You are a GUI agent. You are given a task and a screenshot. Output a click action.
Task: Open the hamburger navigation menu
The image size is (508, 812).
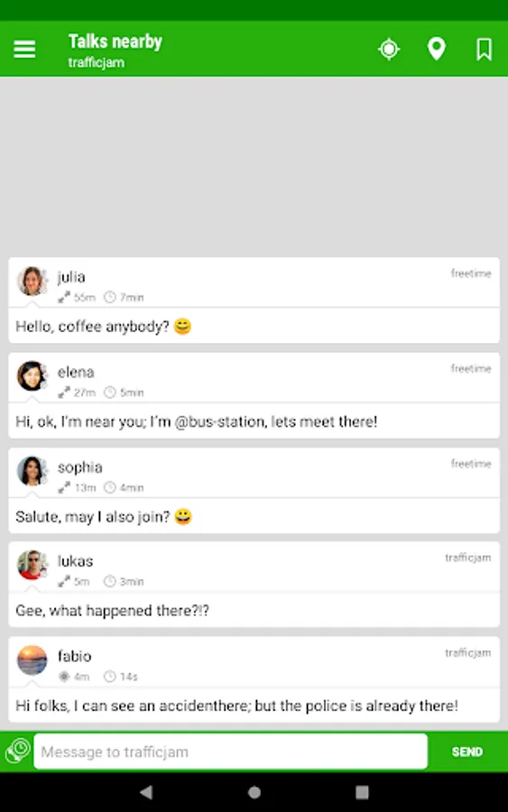24,50
